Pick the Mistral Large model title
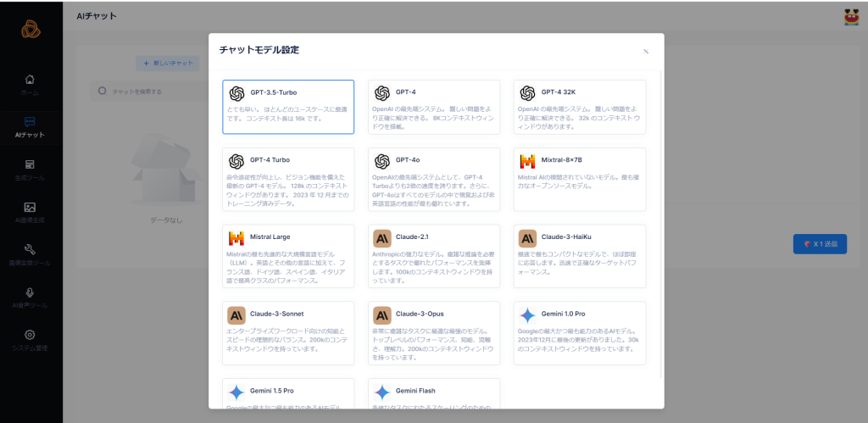 pos(270,237)
